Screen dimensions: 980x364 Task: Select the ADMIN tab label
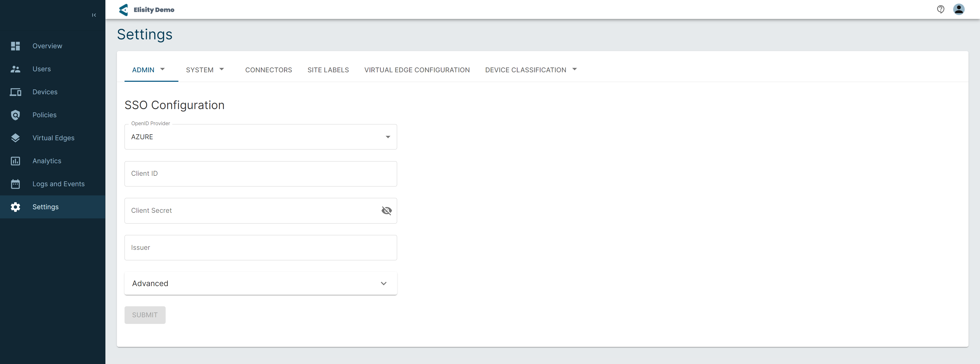(x=143, y=70)
